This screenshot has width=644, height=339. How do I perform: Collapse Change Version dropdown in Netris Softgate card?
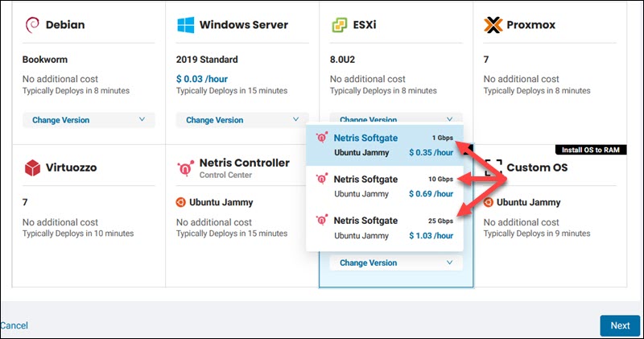[x=396, y=263]
